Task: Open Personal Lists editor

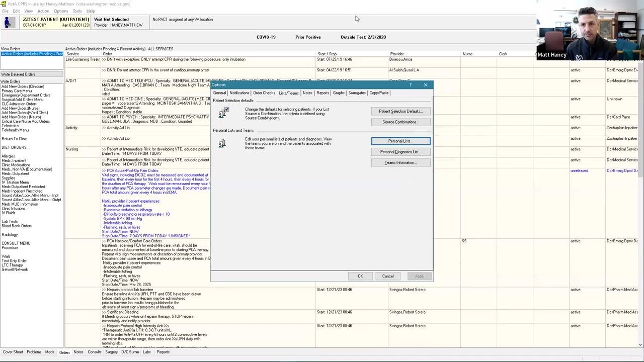Action: click(400, 141)
